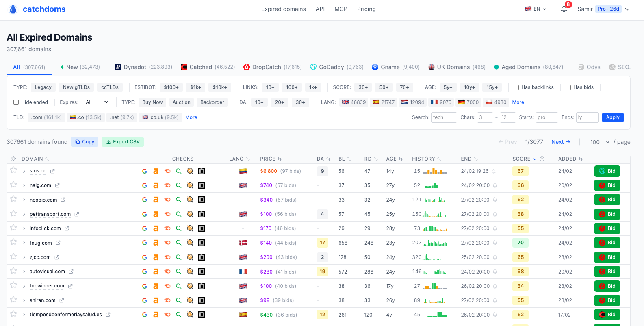The width and height of the screenshot is (644, 326).
Task: Switch to the Dynadot tab
Action: (x=143, y=67)
